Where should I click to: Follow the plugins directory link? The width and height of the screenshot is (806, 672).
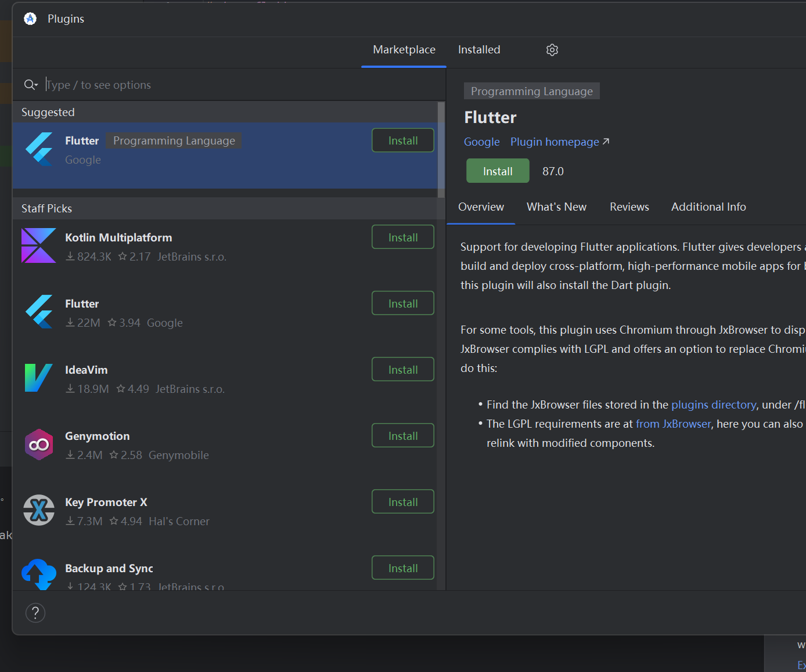point(713,405)
